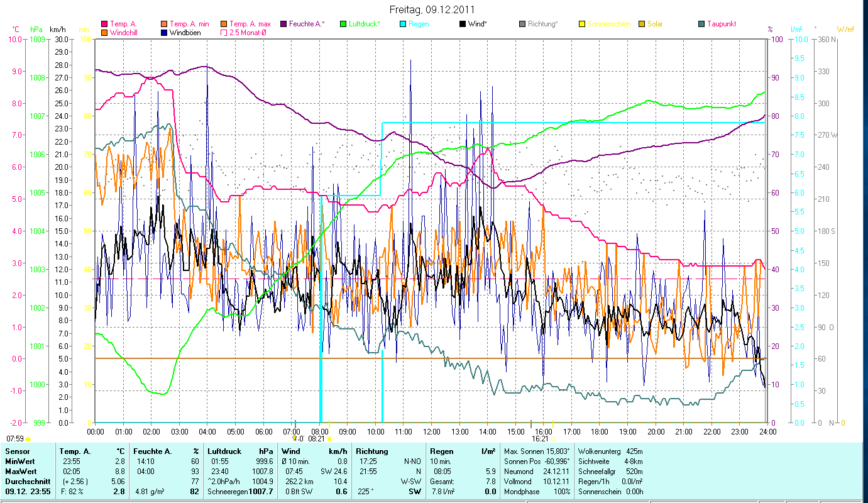
Task: Click the gray Richtung* legend square
Action: click(522, 24)
